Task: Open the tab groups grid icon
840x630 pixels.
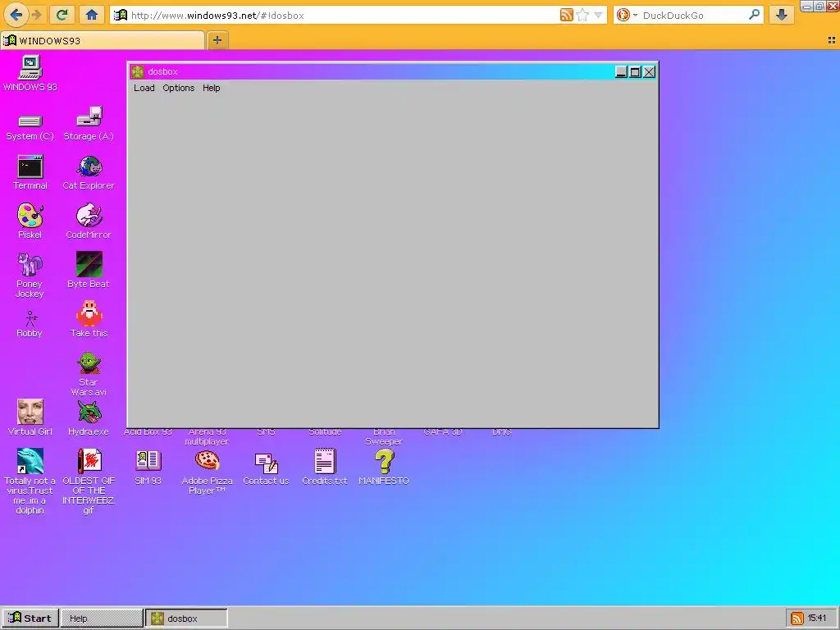Action: click(832, 40)
